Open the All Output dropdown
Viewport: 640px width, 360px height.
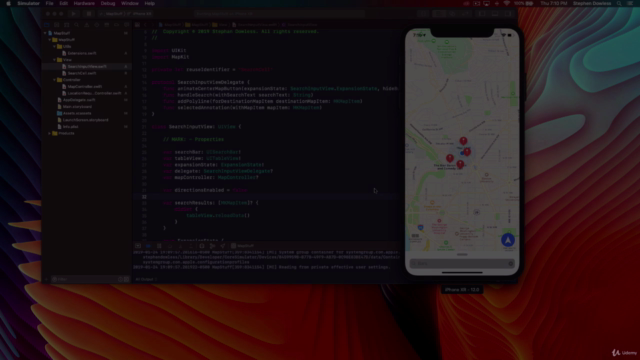click(x=146, y=279)
